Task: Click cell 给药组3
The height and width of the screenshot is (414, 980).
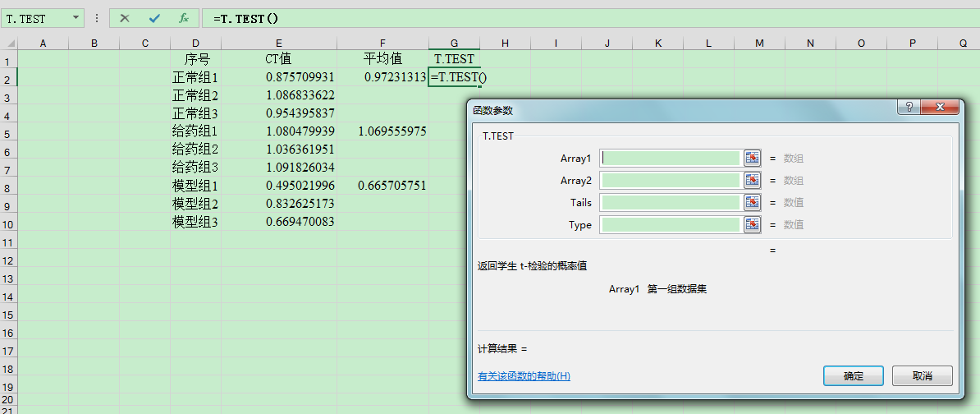Action: (x=195, y=168)
